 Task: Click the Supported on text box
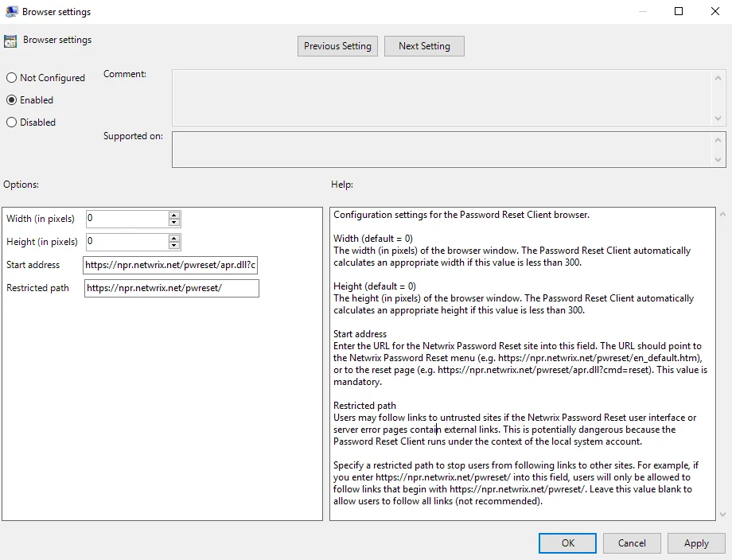pos(442,150)
